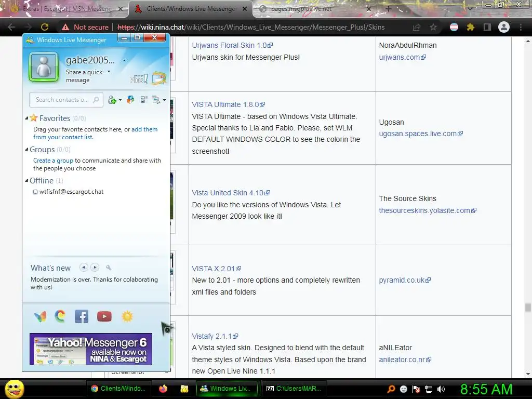Visit thesourceskins.yolasite.com link

click(x=428, y=210)
